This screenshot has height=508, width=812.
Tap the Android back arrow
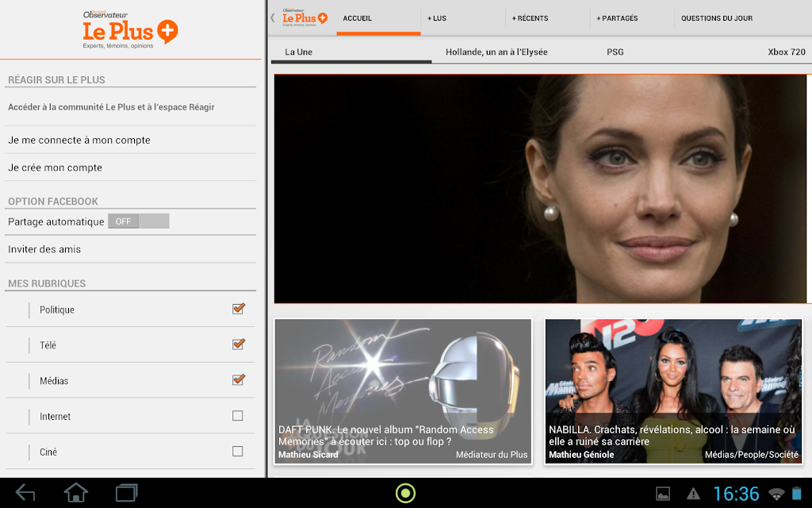click(x=25, y=492)
